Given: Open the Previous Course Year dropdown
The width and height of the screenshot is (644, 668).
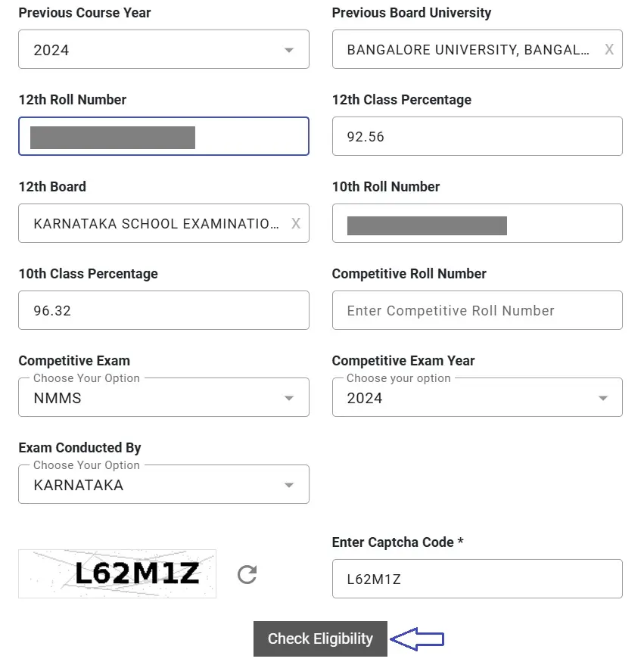Looking at the screenshot, I should pyautogui.click(x=163, y=49).
